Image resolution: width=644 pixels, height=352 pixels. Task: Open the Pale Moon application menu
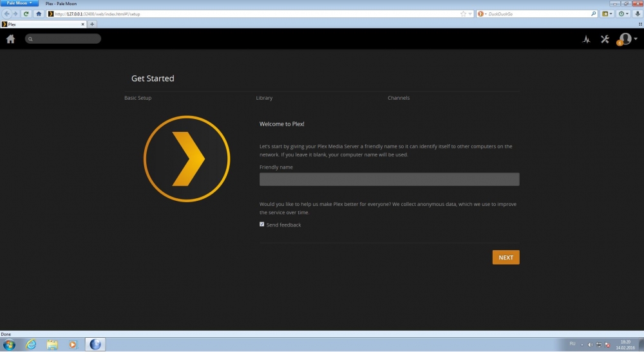click(x=20, y=3)
